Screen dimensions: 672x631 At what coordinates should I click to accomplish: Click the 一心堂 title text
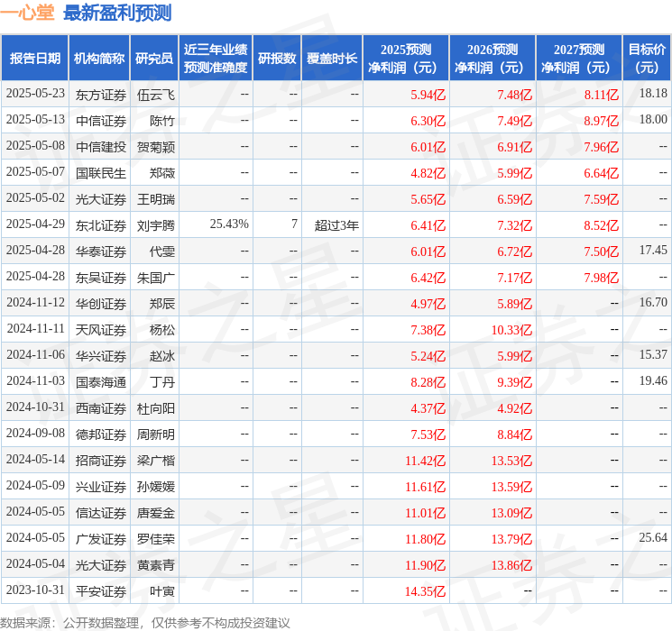[x=27, y=13]
